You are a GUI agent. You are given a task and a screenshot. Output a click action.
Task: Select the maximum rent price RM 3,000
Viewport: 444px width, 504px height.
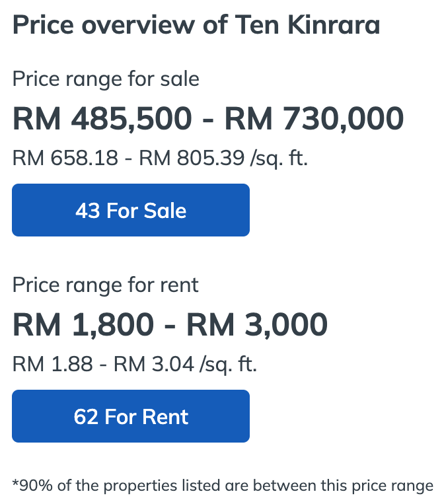[256, 325]
